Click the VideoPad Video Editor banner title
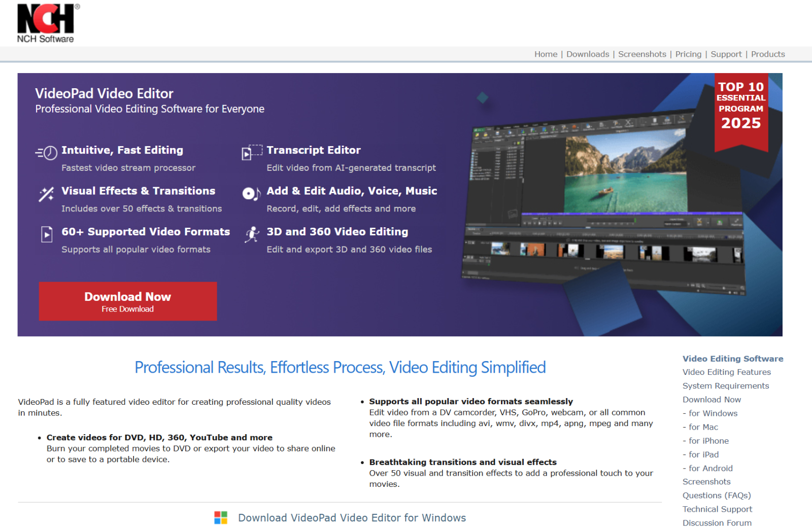Screen dimensions: 812x530 point(104,93)
